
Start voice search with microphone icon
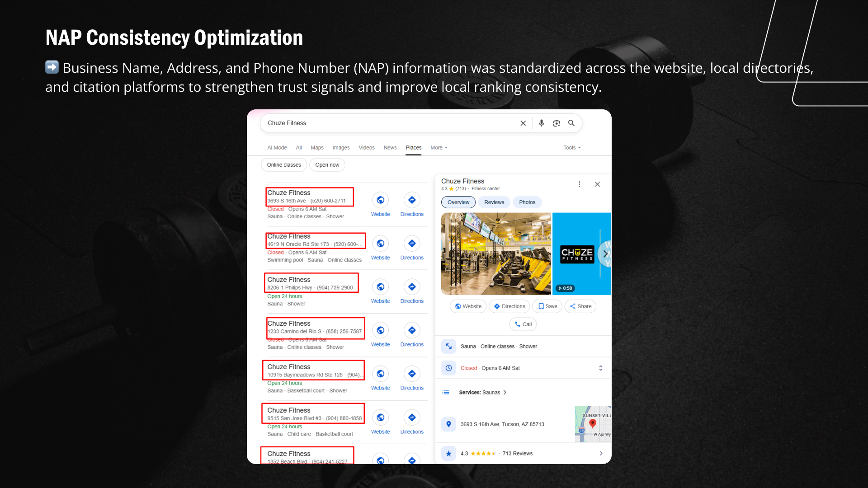pos(542,123)
